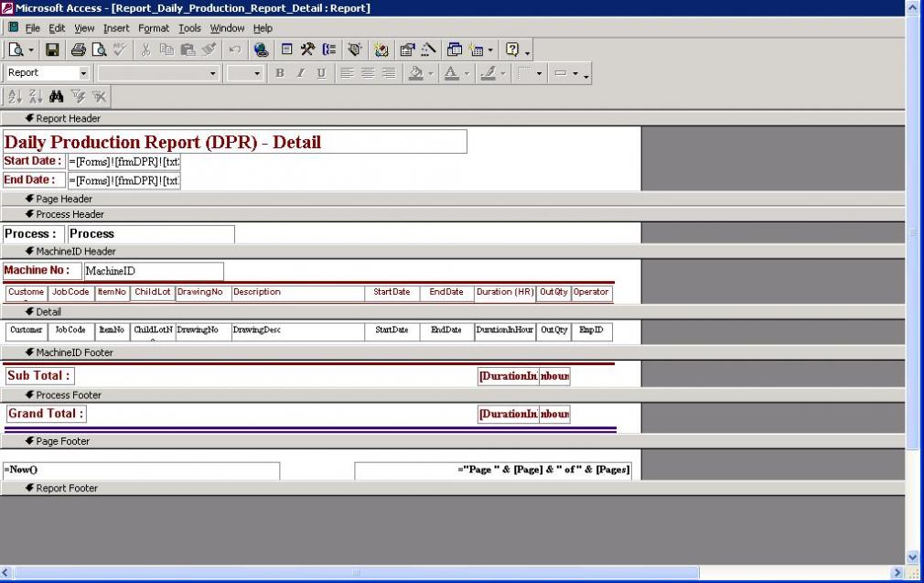Toggle Align Right
This screenshot has width=924, height=583.
(x=389, y=73)
